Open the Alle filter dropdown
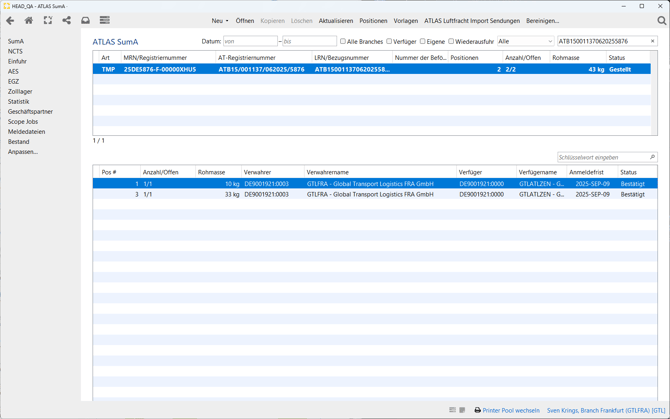The width and height of the screenshot is (670, 419). [526, 41]
